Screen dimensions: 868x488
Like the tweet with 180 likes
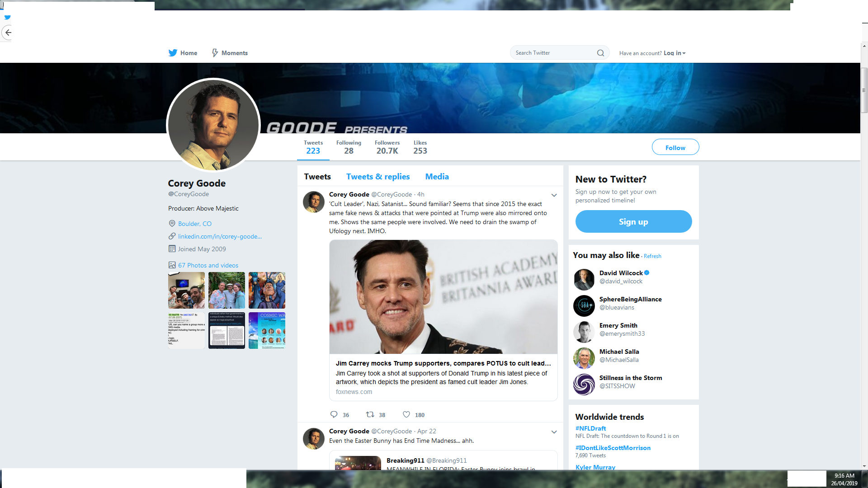point(406,414)
